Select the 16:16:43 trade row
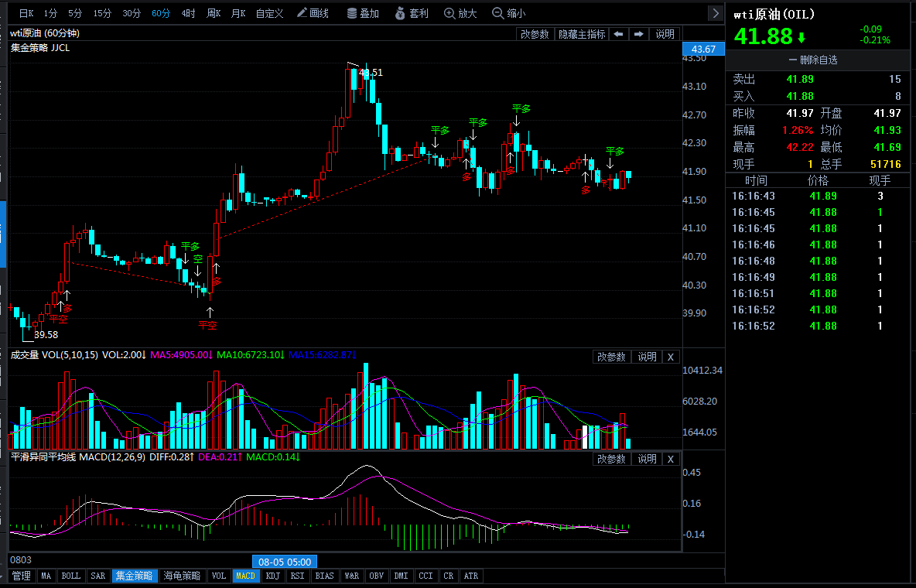 pos(817,196)
